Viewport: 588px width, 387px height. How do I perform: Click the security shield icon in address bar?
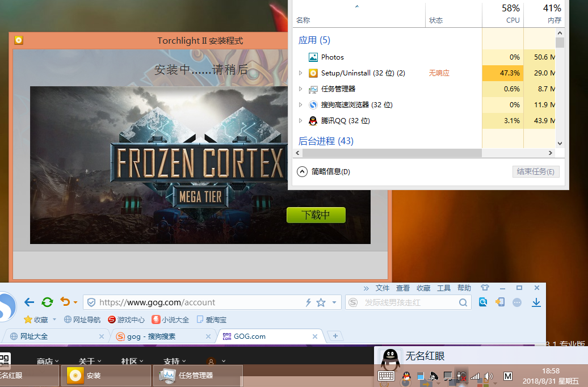point(91,302)
